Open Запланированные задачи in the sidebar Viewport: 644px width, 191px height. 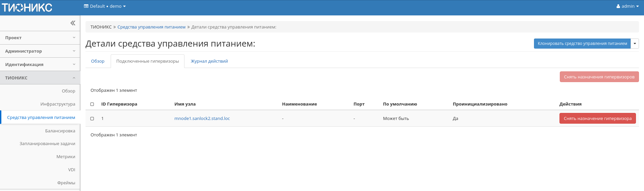47,144
